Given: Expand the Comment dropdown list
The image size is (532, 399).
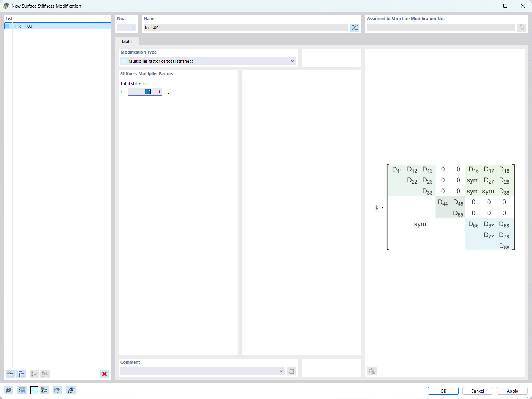Looking at the screenshot, I should 281,370.
